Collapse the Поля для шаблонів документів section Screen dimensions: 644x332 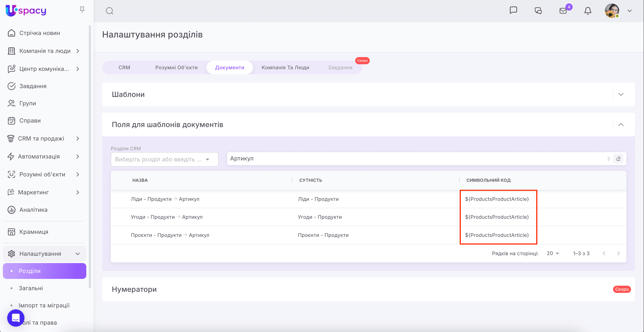tap(621, 125)
